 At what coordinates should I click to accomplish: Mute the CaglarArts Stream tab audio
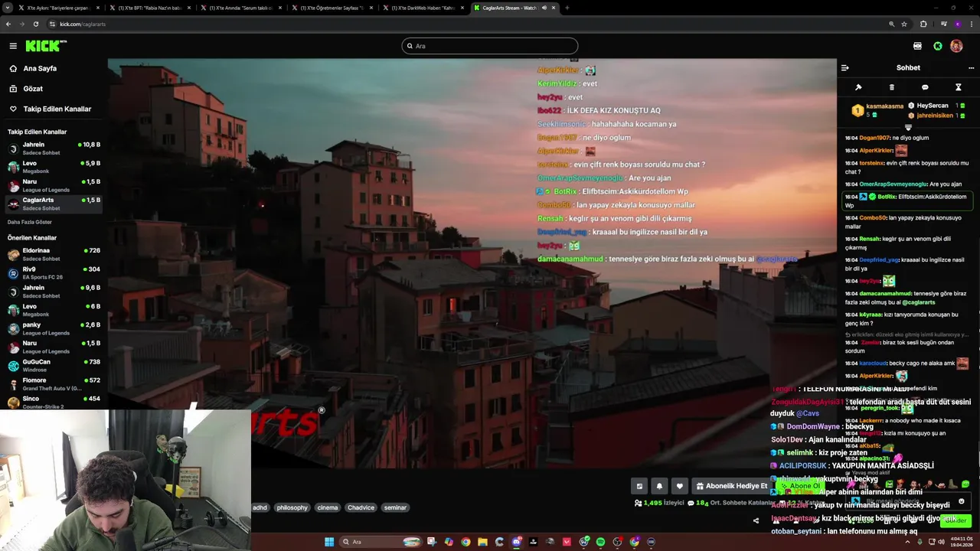pos(544,8)
